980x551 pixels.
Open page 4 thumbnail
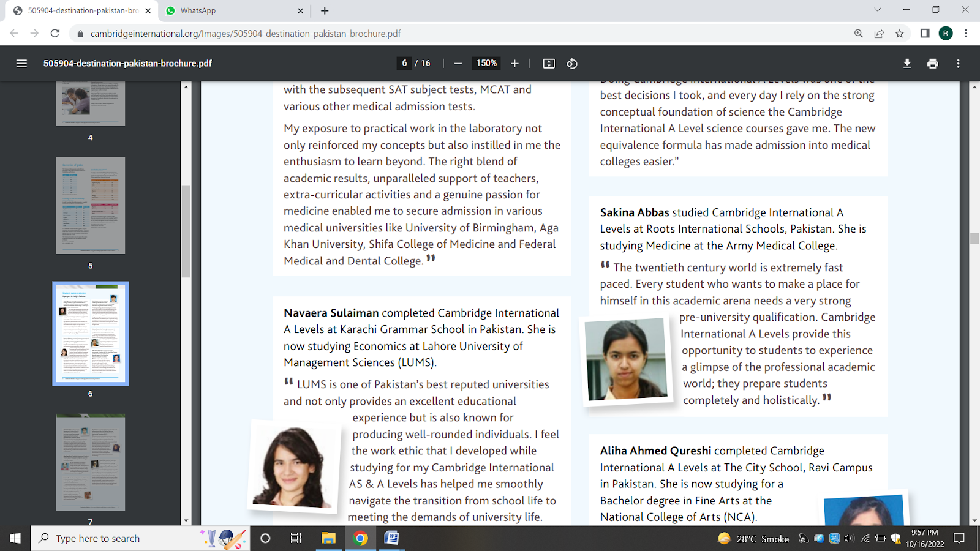pos(91,104)
